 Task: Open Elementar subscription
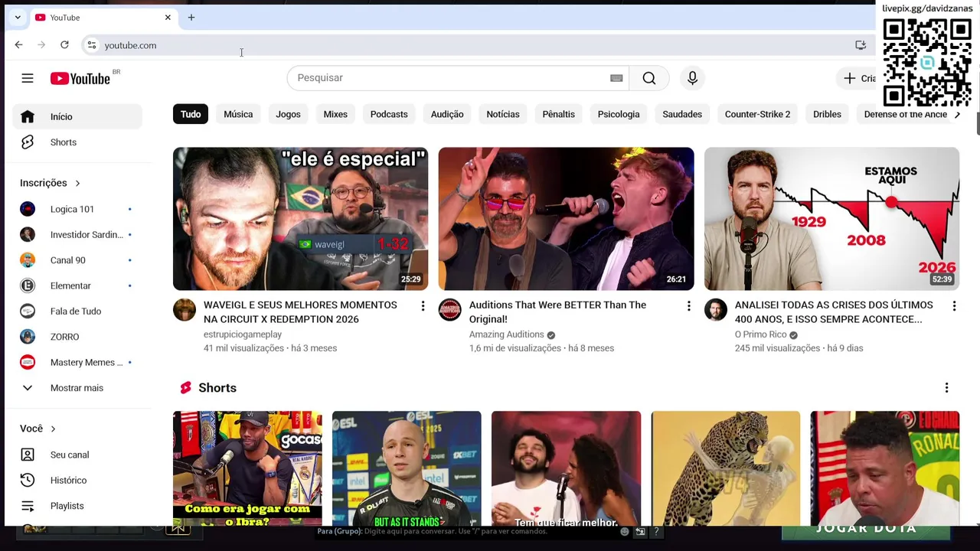click(77, 285)
